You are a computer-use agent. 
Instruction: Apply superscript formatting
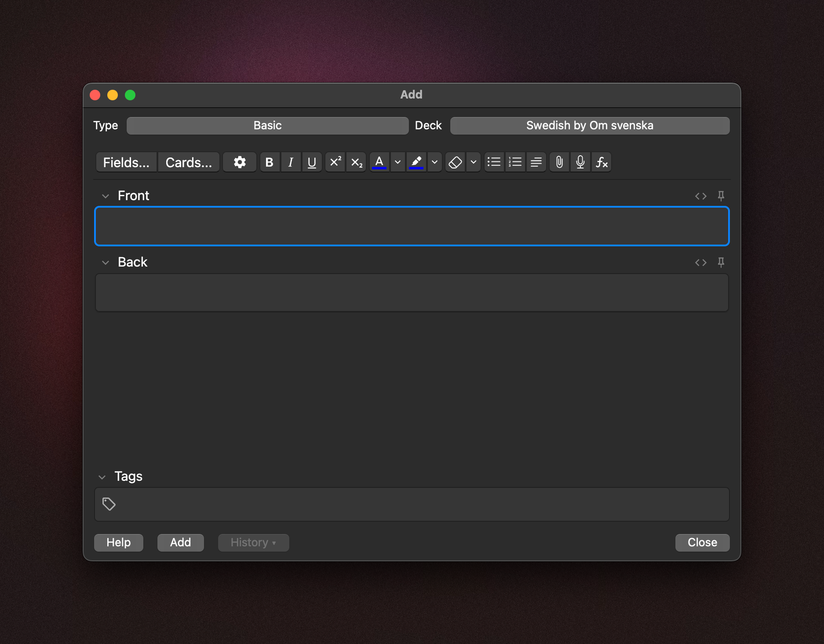(x=335, y=162)
